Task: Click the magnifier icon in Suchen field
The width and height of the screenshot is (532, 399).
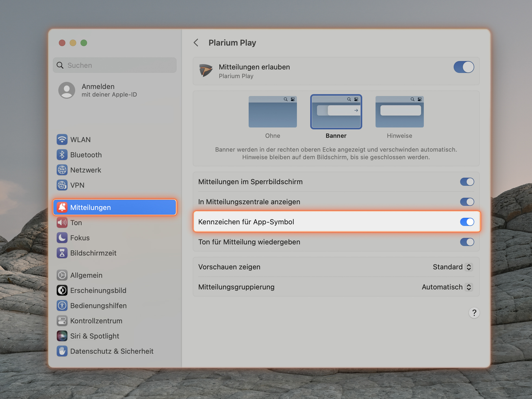Action: pyautogui.click(x=60, y=65)
